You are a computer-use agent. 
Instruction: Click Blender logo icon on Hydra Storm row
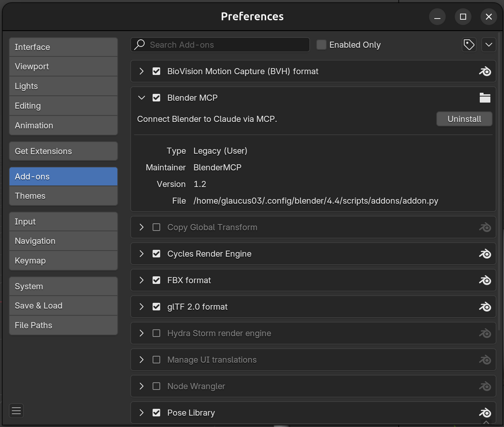pos(485,333)
